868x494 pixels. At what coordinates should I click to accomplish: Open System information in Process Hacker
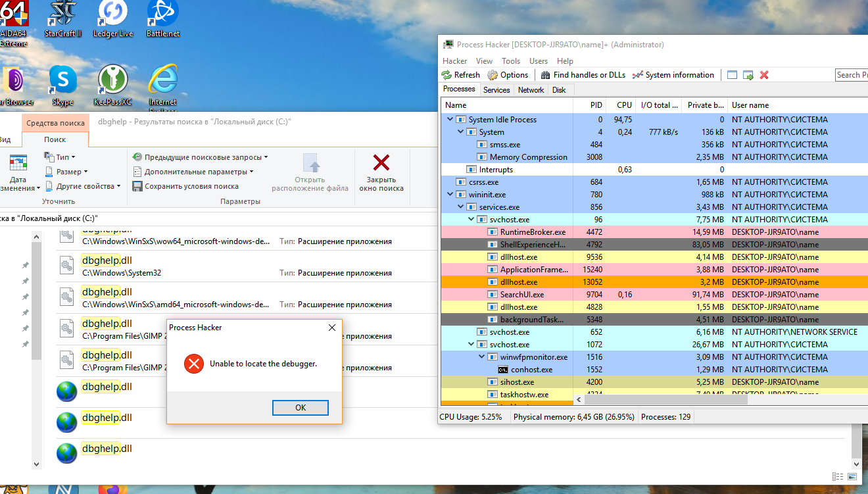[673, 74]
